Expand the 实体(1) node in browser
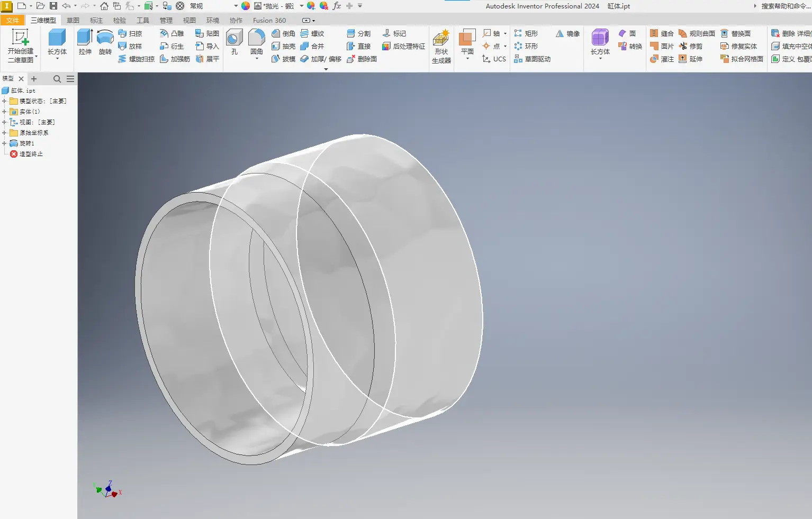 click(x=4, y=112)
